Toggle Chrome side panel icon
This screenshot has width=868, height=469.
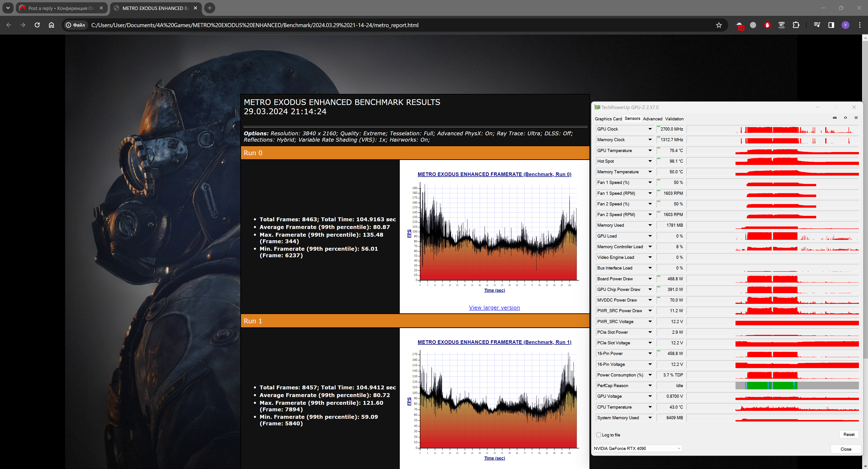coord(831,25)
